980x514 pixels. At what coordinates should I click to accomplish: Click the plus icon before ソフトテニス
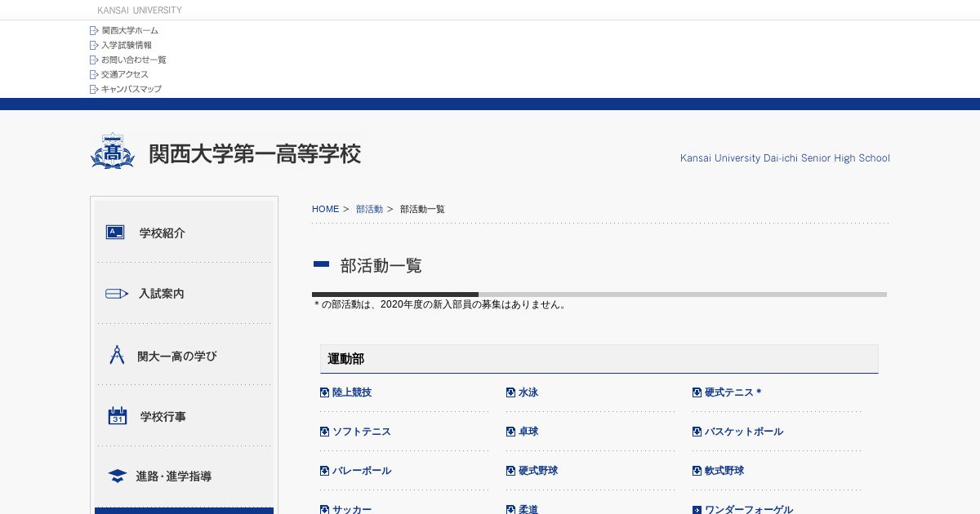(324, 432)
